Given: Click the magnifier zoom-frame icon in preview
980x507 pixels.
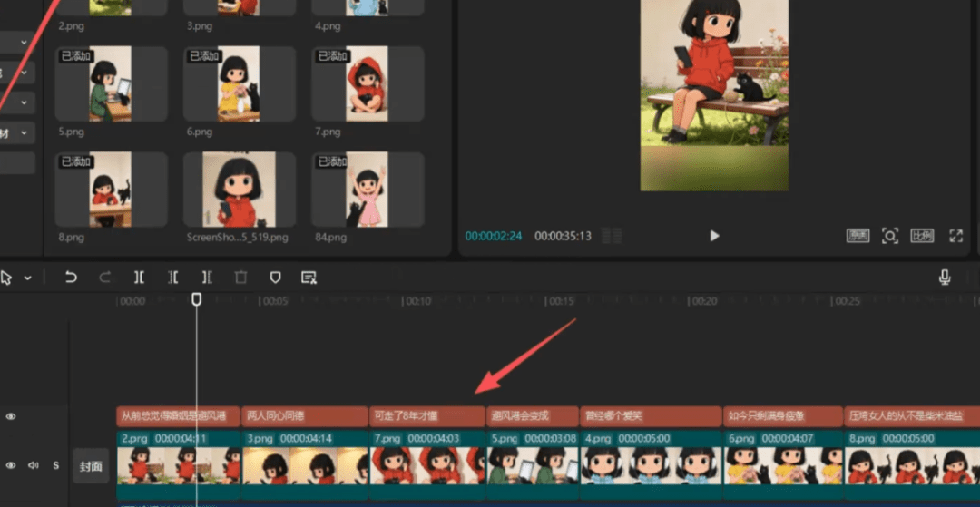Looking at the screenshot, I should pos(890,236).
